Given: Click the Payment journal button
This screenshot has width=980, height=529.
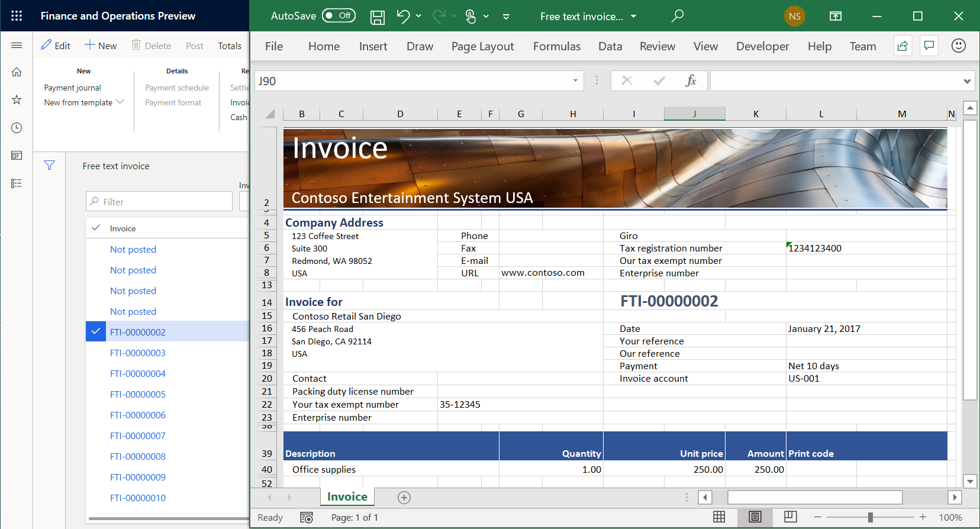Looking at the screenshot, I should [x=72, y=88].
